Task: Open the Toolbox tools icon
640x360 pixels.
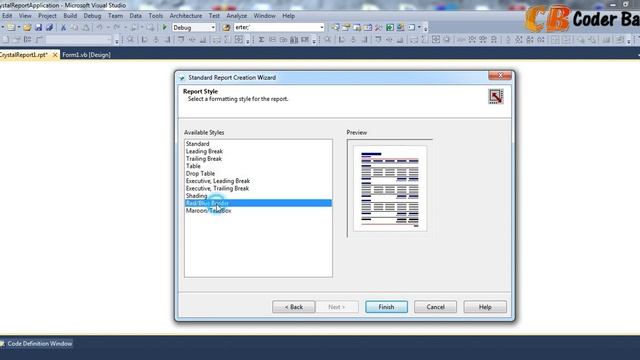Action: (x=378, y=27)
